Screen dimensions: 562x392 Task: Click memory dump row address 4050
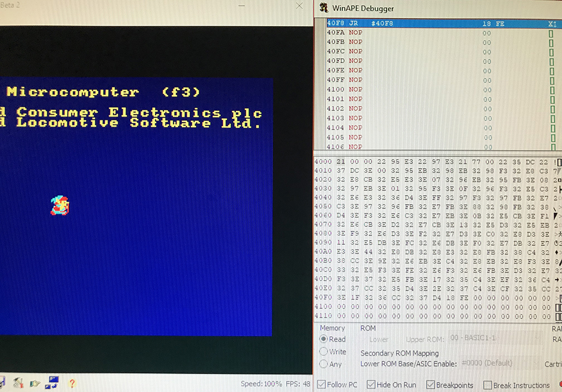click(x=323, y=206)
